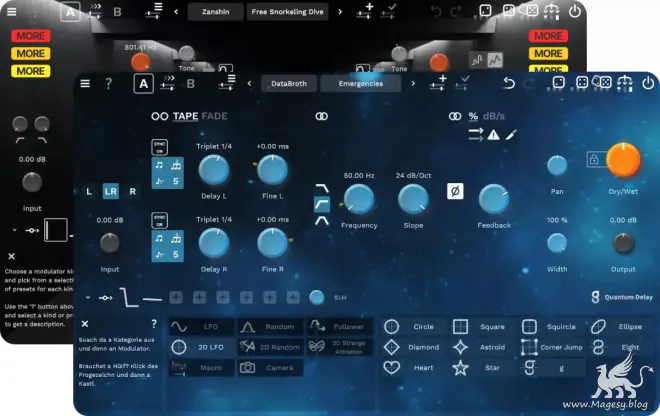Choose the 2D LFO modulator category
This screenshot has height=416, width=660.
click(202, 347)
